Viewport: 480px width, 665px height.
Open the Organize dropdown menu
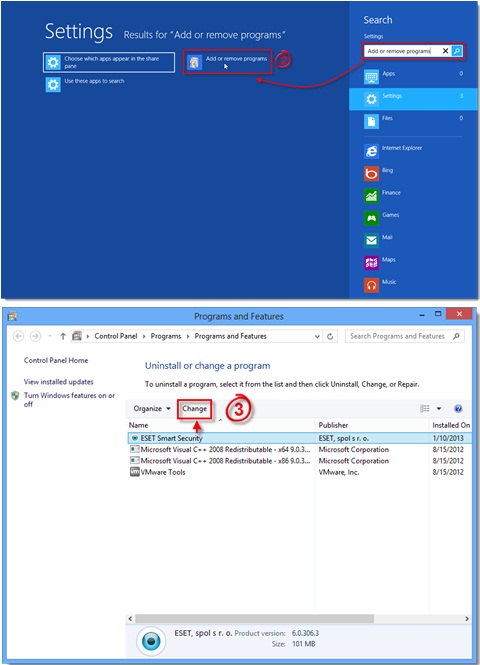[152, 408]
